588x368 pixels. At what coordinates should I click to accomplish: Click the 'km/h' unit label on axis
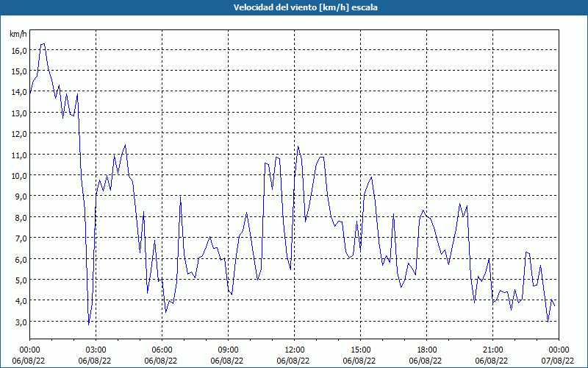(18, 34)
